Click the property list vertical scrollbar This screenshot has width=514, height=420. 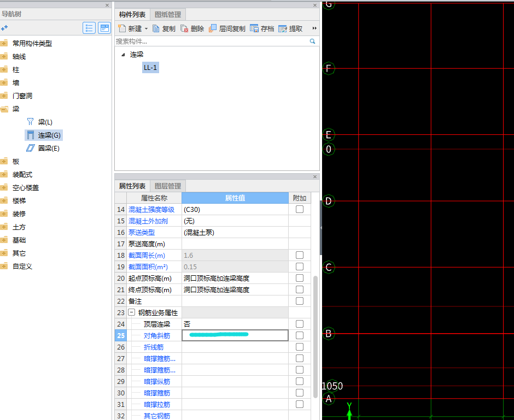coord(316,336)
